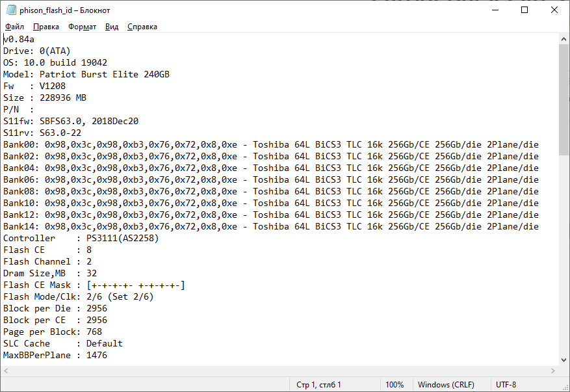Maximize the Notepad window

point(525,10)
